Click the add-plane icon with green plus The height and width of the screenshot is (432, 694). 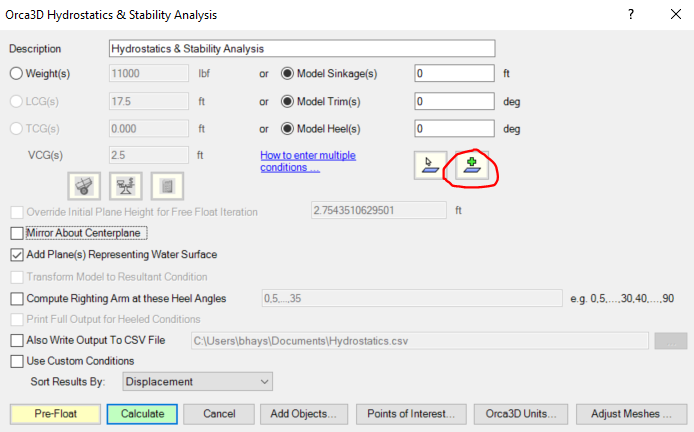(472, 166)
